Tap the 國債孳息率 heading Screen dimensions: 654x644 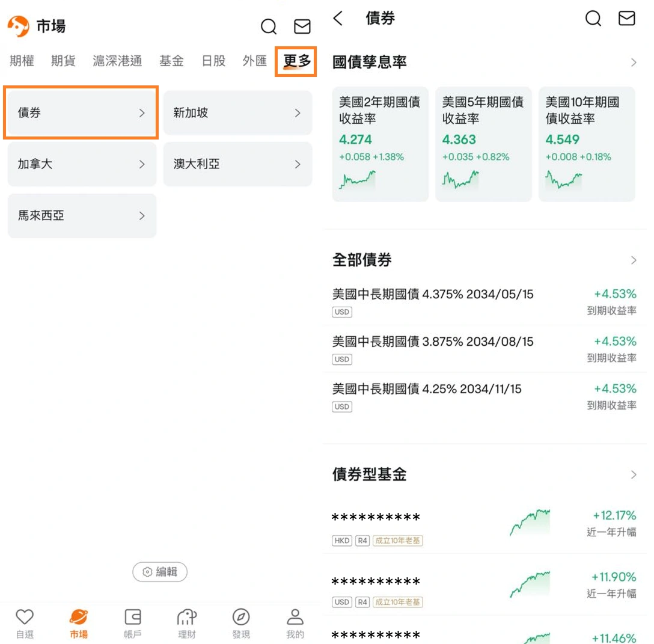click(x=369, y=62)
